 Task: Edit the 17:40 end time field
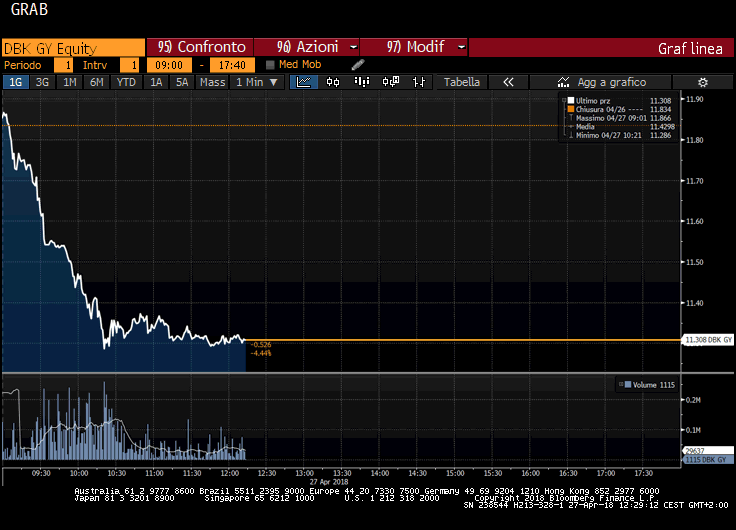pyautogui.click(x=232, y=65)
